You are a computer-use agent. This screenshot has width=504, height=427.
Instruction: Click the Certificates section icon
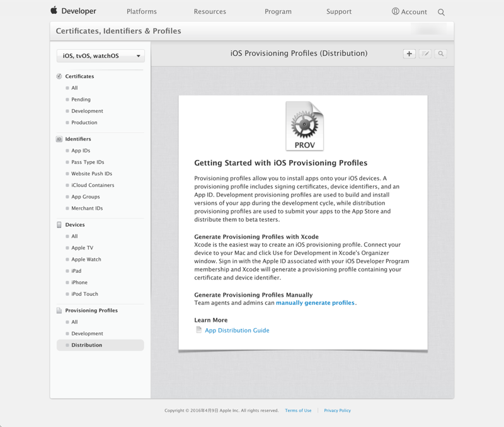click(x=59, y=76)
